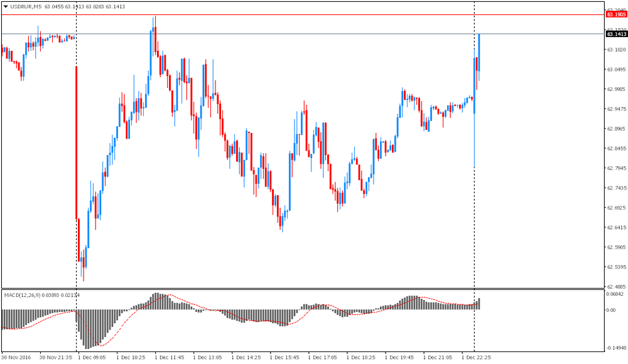This screenshot has height=364, width=628.
Task: Click the 62.6925 price scale value
Action: click(x=617, y=208)
